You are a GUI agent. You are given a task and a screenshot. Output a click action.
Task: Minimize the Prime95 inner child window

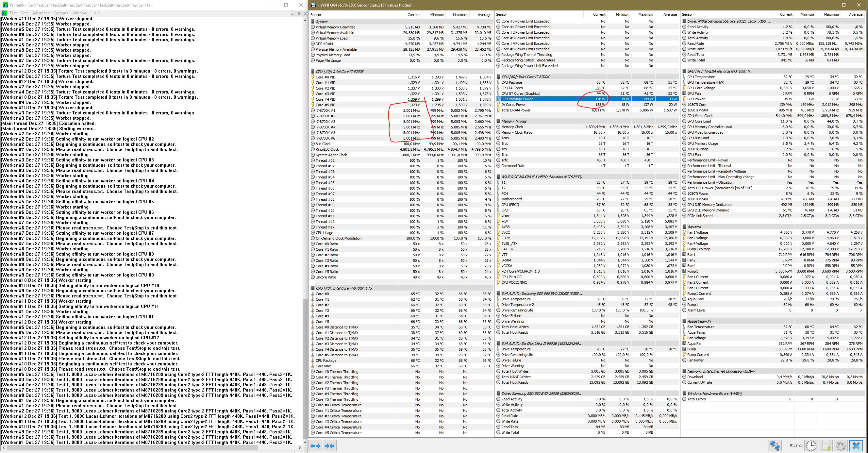(x=292, y=13)
